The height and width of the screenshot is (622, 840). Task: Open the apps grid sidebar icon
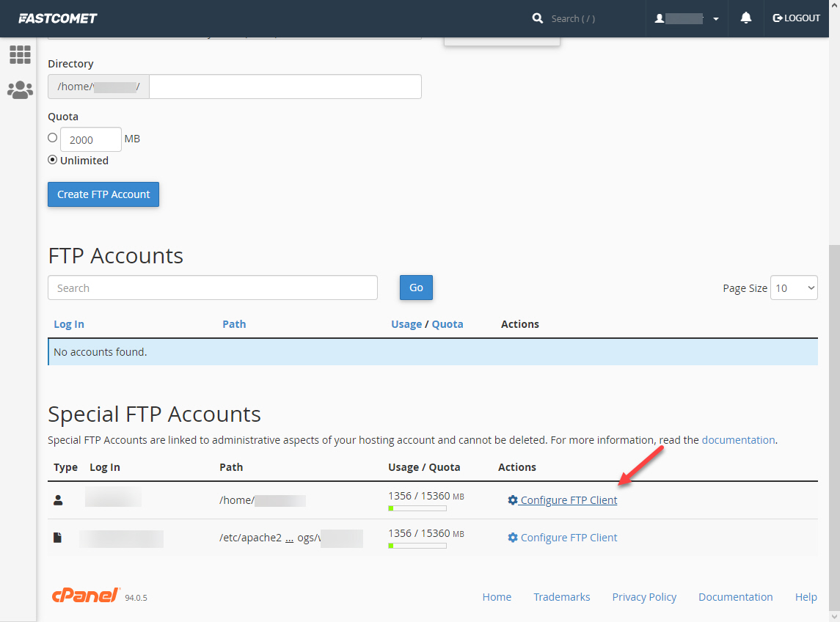click(x=21, y=55)
